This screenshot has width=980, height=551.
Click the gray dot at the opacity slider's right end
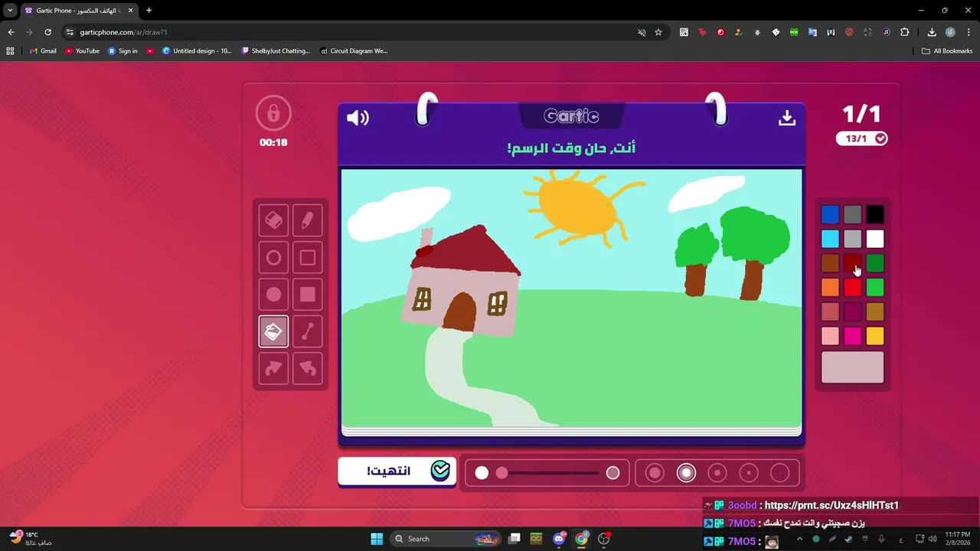pyautogui.click(x=612, y=473)
